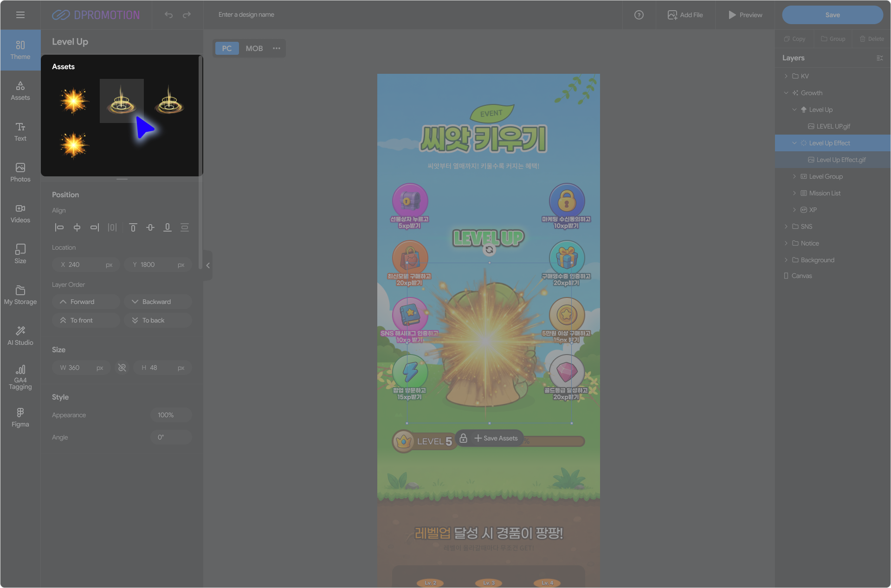891x588 pixels.
Task: Open the Photos sidebar panel
Action: pyautogui.click(x=20, y=173)
